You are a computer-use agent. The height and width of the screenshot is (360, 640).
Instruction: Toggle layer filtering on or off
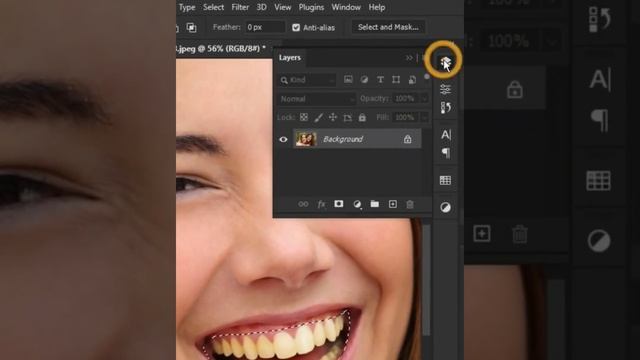pyautogui.click(x=427, y=76)
